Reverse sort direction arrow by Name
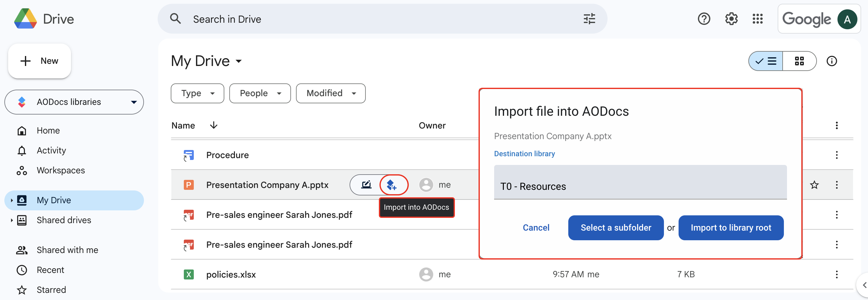This screenshot has height=300, width=868. tap(214, 125)
